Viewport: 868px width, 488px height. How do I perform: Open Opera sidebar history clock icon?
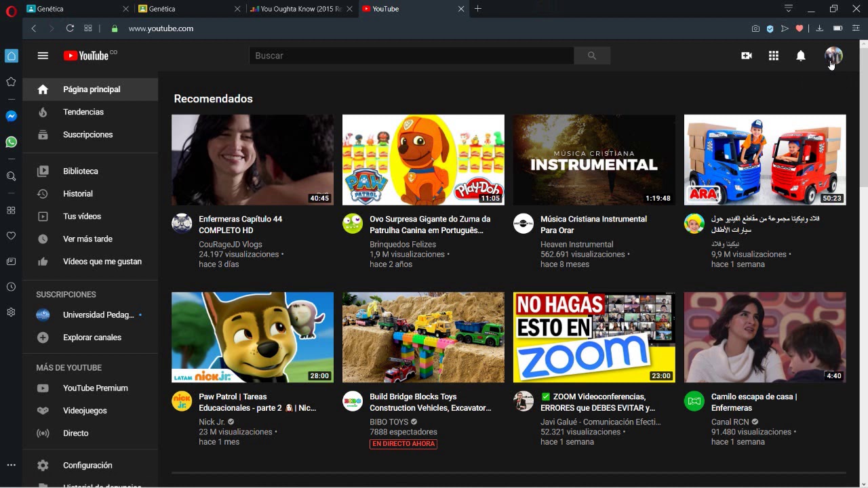(x=11, y=287)
